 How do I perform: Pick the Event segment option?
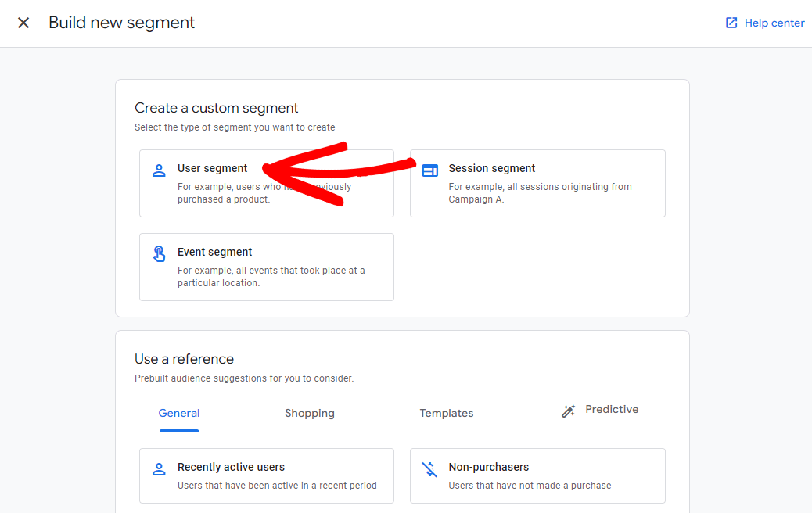tap(266, 267)
